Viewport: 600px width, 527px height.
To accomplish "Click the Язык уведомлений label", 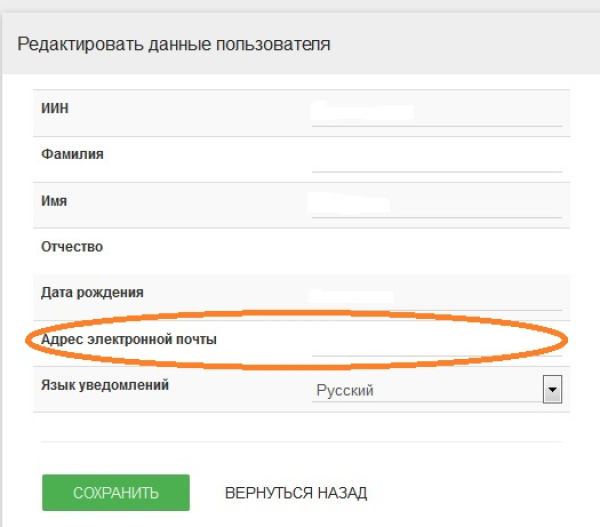I will 105,385.
